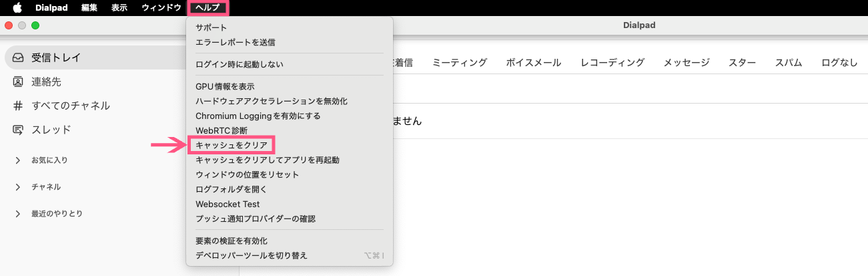Screen dimensions: 868x276
Task: Click the inbox tray icon
Action: click(x=18, y=57)
